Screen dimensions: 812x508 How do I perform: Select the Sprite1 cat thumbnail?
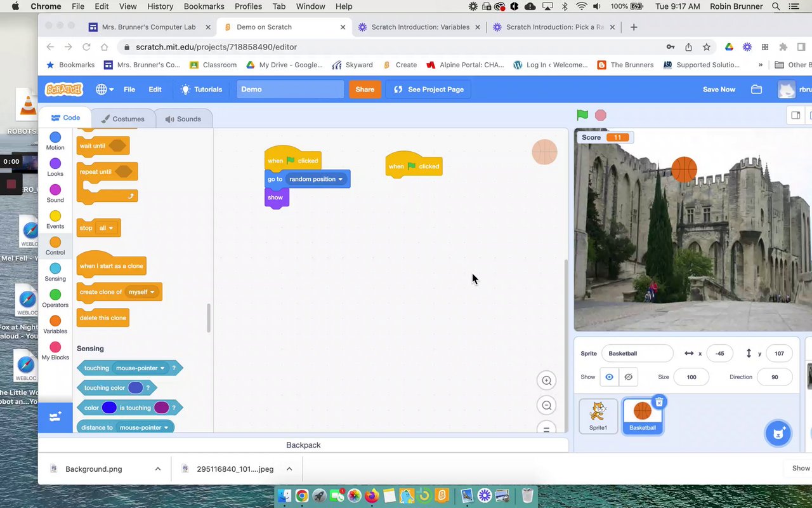click(x=598, y=416)
